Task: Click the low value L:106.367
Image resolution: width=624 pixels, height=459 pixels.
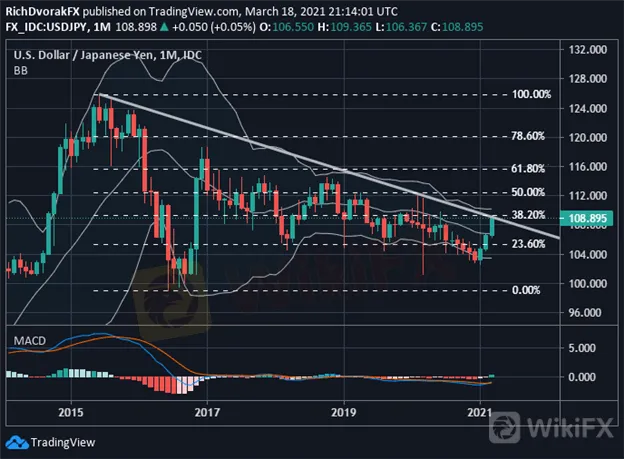Action: [401, 27]
